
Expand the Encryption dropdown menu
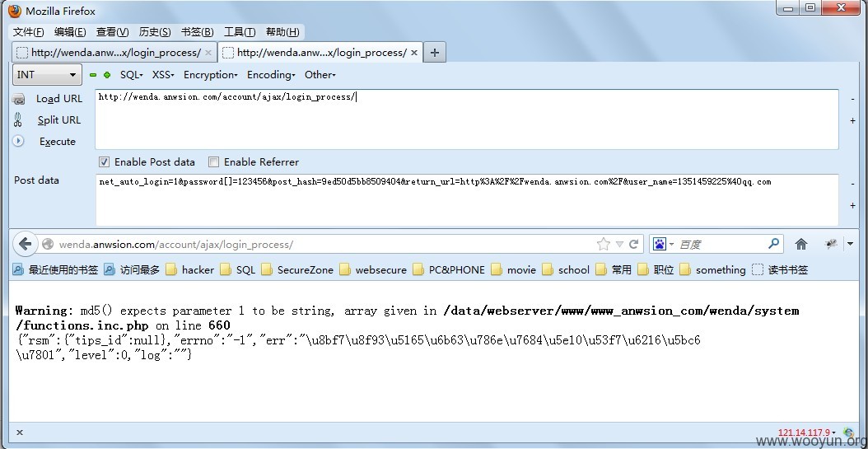210,75
